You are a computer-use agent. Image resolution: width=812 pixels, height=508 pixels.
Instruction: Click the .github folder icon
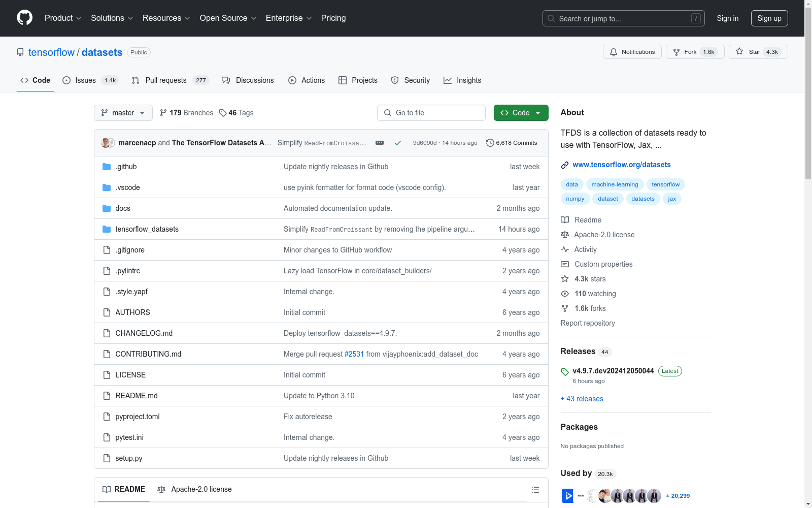pyautogui.click(x=107, y=167)
